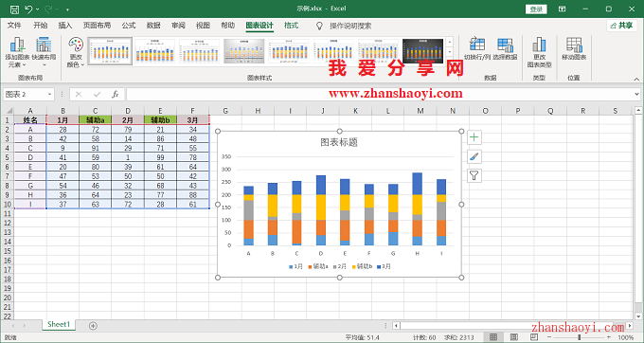Viewport: 644px width, 343px height.
Task: Click the 辅助b legend entry in chart
Action: coord(362,266)
